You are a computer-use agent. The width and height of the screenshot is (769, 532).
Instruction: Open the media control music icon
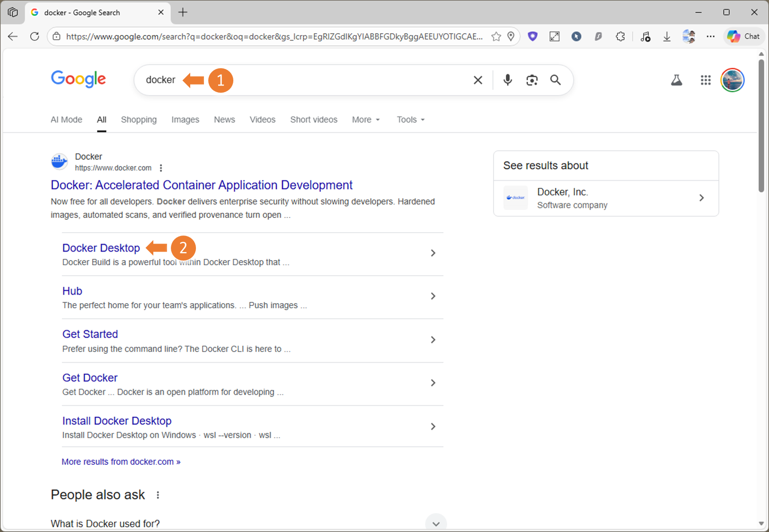(645, 36)
